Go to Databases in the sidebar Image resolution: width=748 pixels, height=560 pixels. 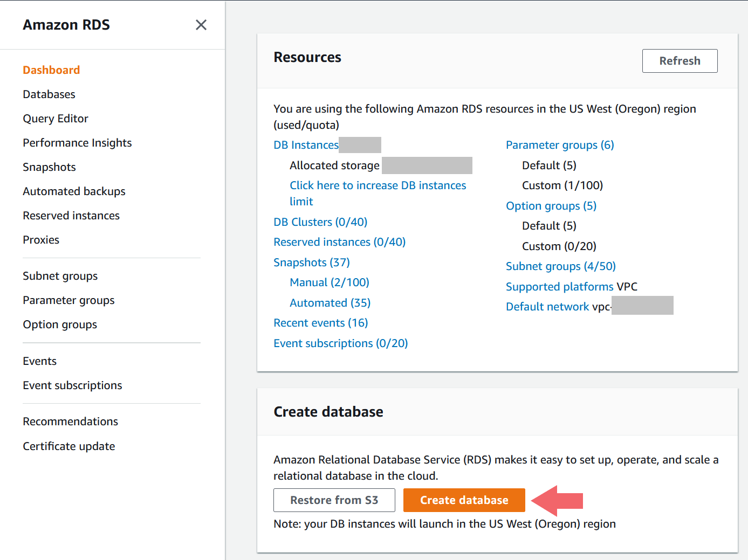49,94
